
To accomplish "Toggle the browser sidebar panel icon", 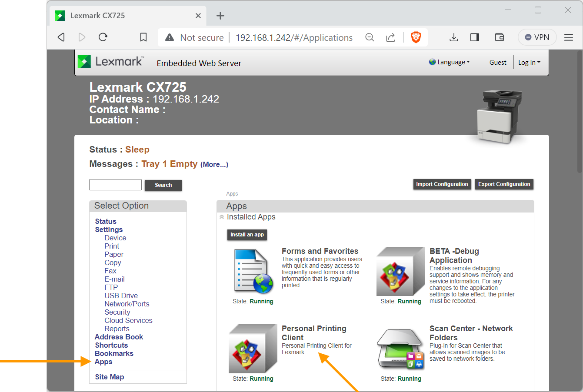I will [x=475, y=37].
